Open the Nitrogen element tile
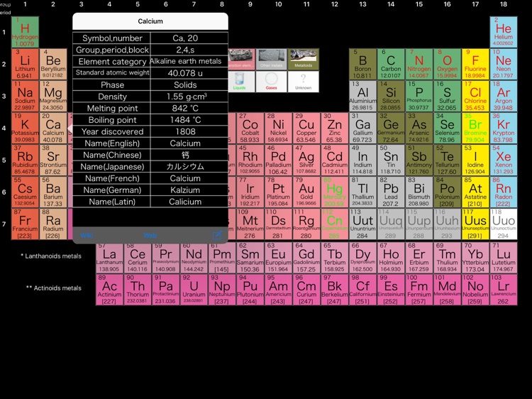Image resolution: width=532 pixels, height=399 pixels. coord(419,64)
